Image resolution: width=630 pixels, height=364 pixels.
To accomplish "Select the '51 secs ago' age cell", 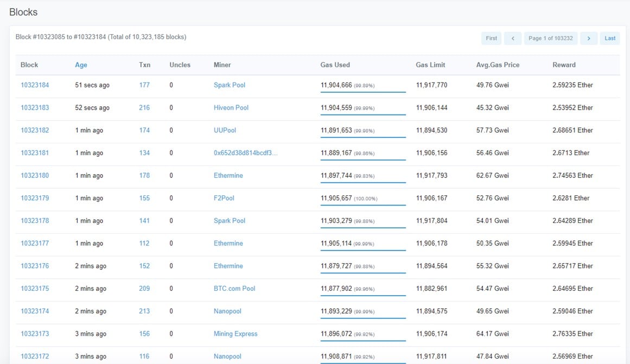I will (x=92, y=85).
